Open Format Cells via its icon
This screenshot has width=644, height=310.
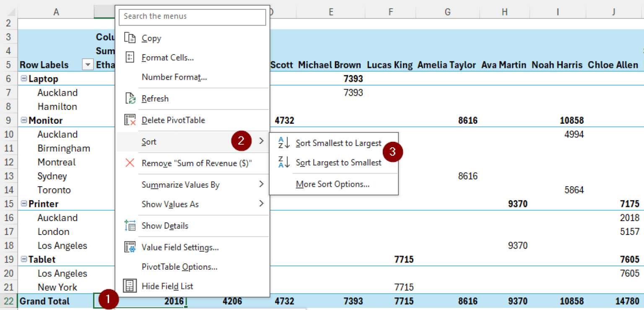click(x=130, y=57)
